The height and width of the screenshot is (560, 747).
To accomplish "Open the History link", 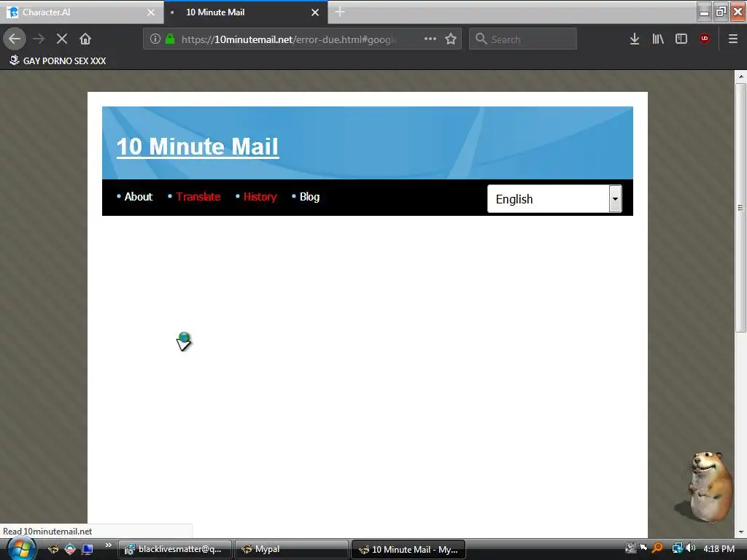I will (x=260, y=197).
